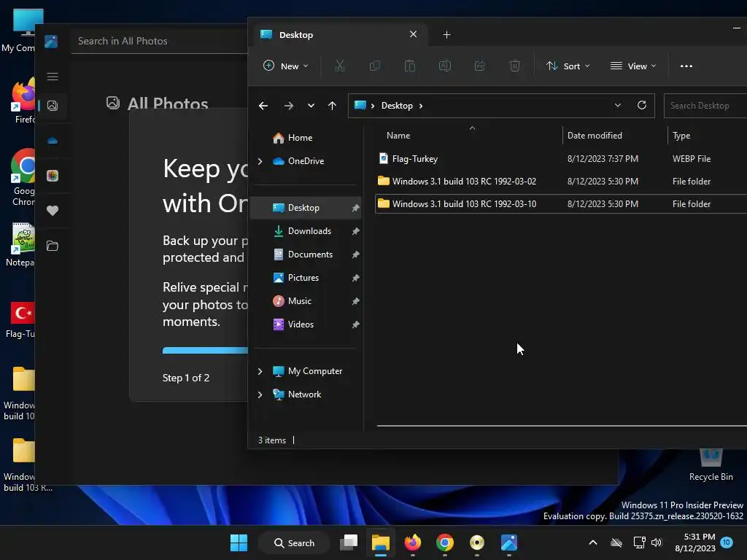Viewport: 747px width, 560px height.
Task: Click the Delete trash icon in Explorer
Action: 514,66
